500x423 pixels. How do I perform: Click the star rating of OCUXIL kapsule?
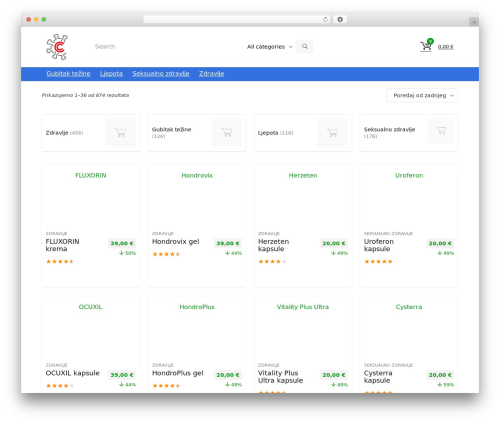pos(60,386)
